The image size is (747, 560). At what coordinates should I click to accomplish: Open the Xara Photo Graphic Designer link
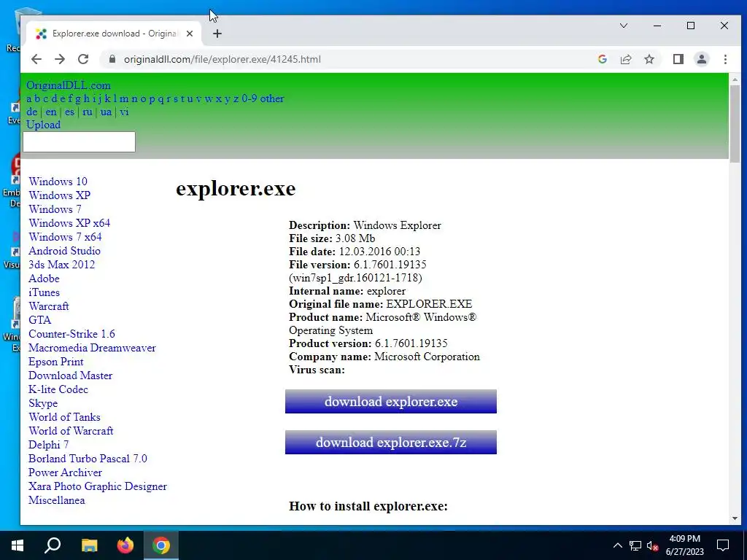(98, 486)
